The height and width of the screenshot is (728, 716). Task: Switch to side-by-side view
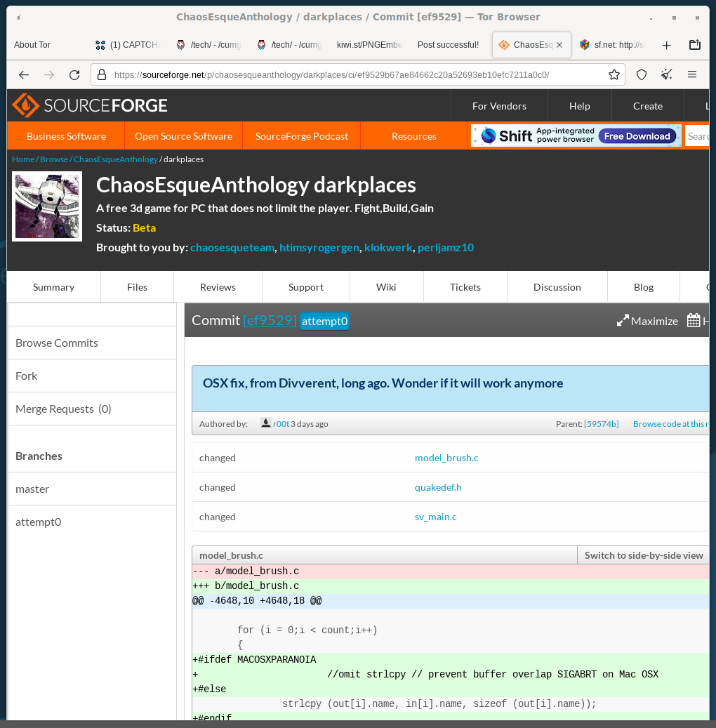644,555
